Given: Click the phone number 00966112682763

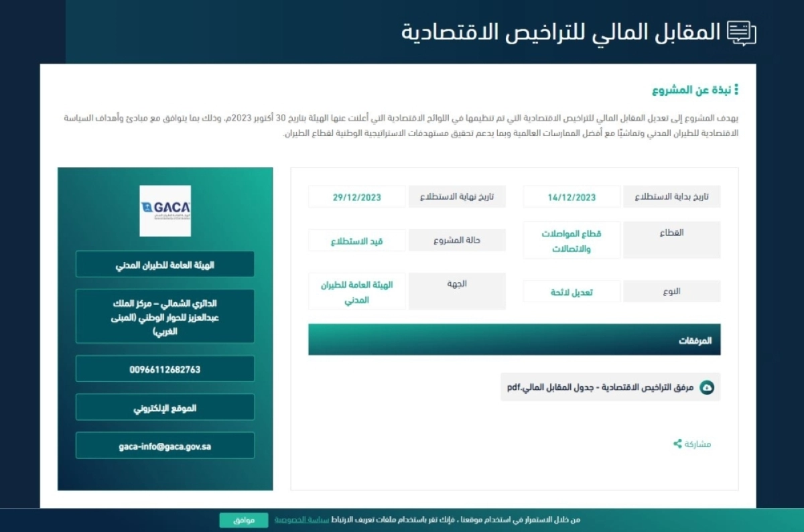Looking at the screenshot, I should [164, 369].
